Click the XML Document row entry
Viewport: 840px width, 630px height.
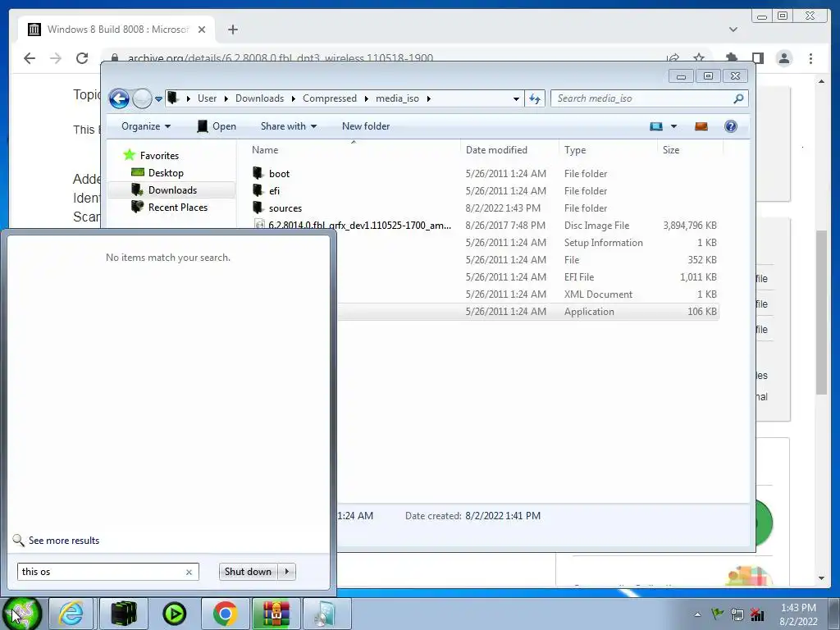click(x=528, y=294)
